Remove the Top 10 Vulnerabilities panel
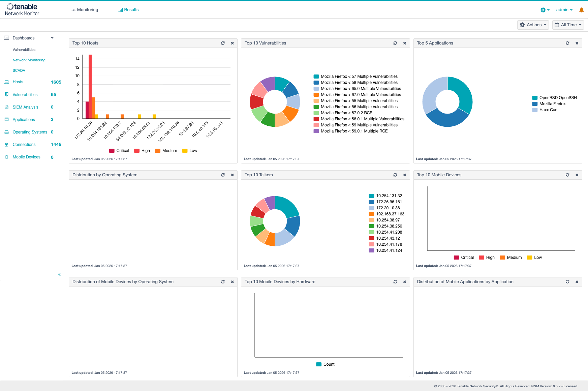 pos(405,43)
